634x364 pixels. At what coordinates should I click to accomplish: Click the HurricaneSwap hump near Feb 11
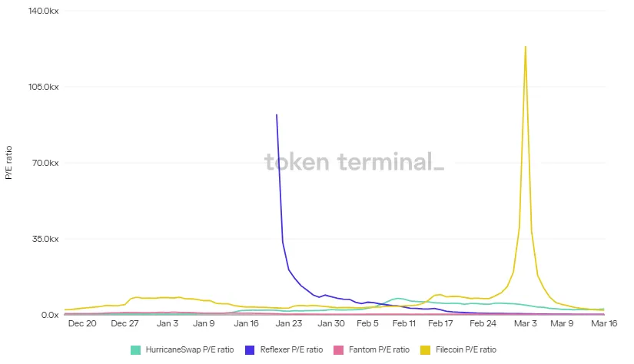[398, 299]
